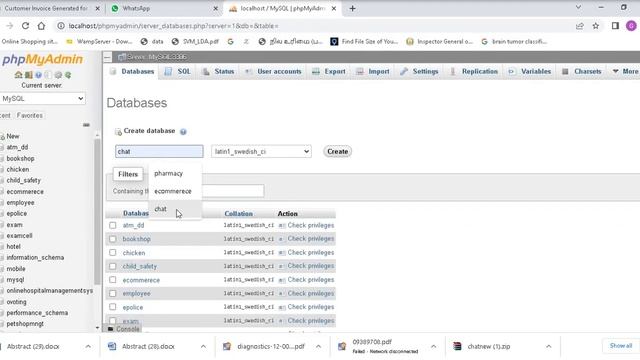Open MySQL documentation page icon
This screenshot has height=360, width=640.
point(48,75)
